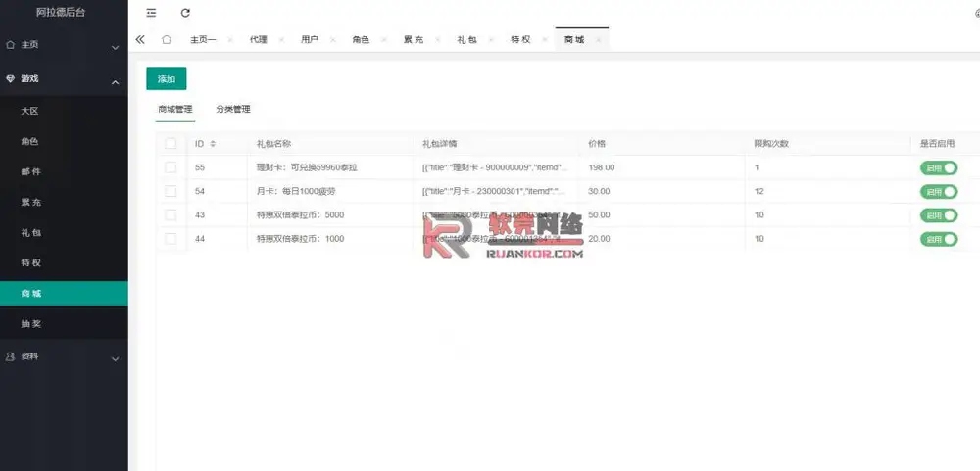This screenshot has width=980, height=471.
Task: Click details cell starting 理财卡 - 900000009
Action: click(x=496, y=167)
